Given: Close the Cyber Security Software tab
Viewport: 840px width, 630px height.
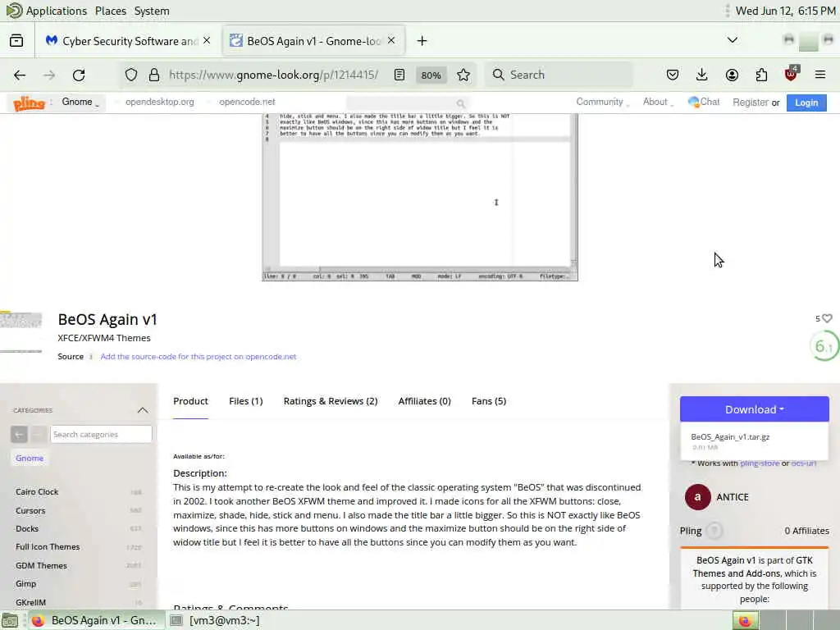Looking at the screenshot, I should pos(207,41).
